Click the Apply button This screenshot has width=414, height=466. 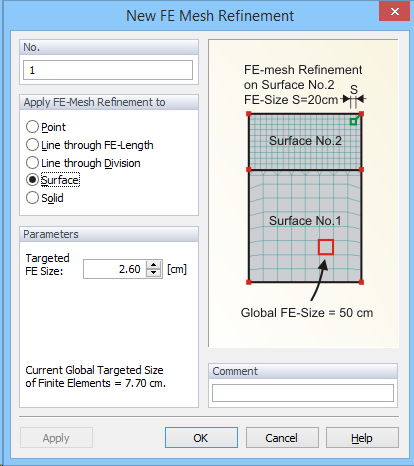(56, 438)
